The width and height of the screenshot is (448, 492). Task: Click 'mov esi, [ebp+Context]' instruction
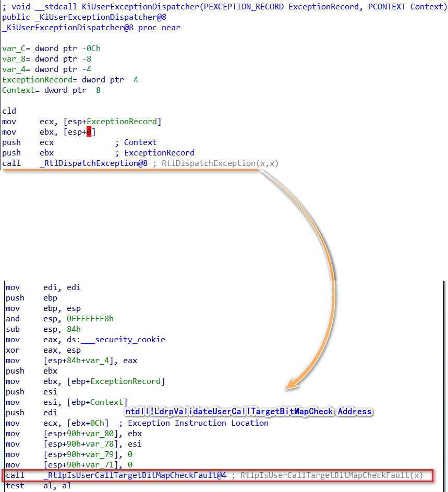tap(67, 402)
